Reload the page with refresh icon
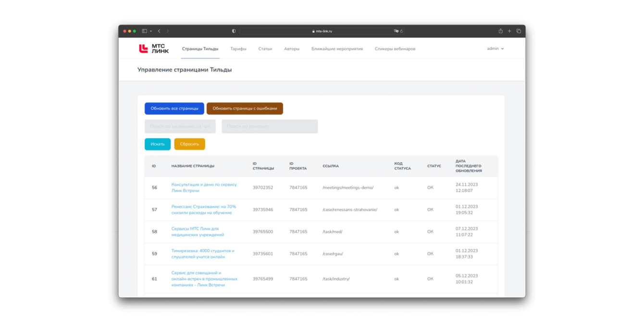 [x=402, y=31]
